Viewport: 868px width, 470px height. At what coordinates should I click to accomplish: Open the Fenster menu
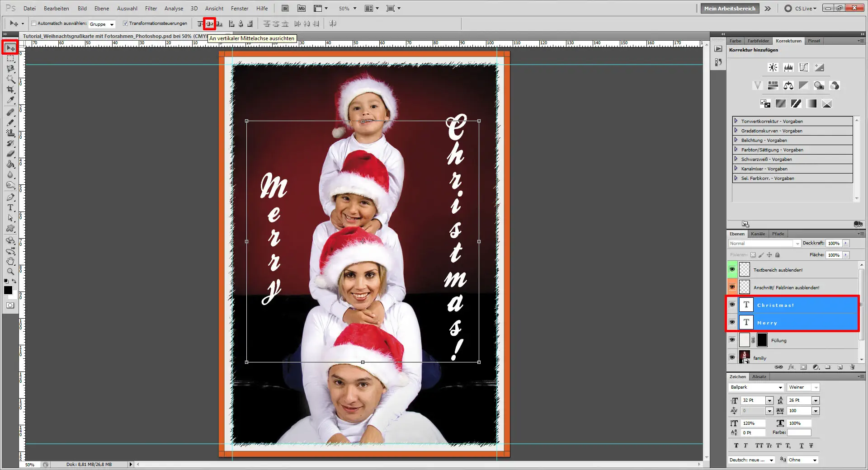[239, 8]
